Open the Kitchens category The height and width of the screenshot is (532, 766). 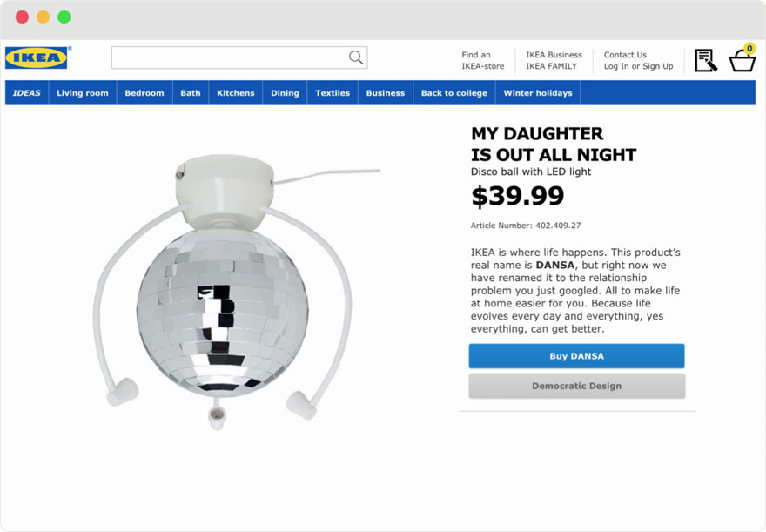tap(236, 93)
